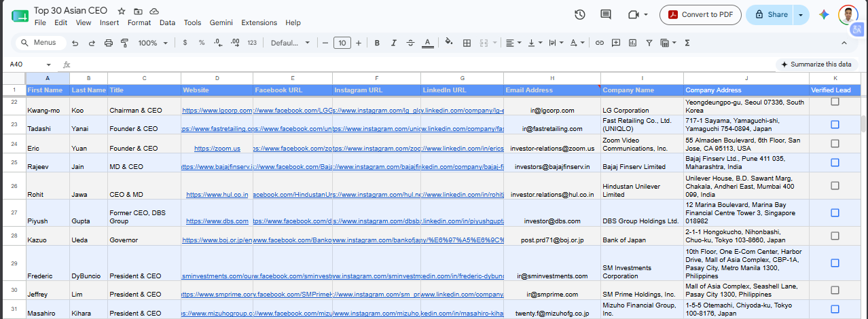Check Verified Lead for Jeffrey Lim

coord(835,290)
